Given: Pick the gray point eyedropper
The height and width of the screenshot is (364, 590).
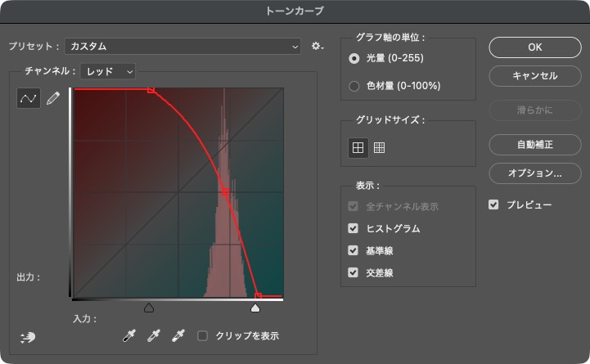Looking at the screenshot, I should pos(154,335).
